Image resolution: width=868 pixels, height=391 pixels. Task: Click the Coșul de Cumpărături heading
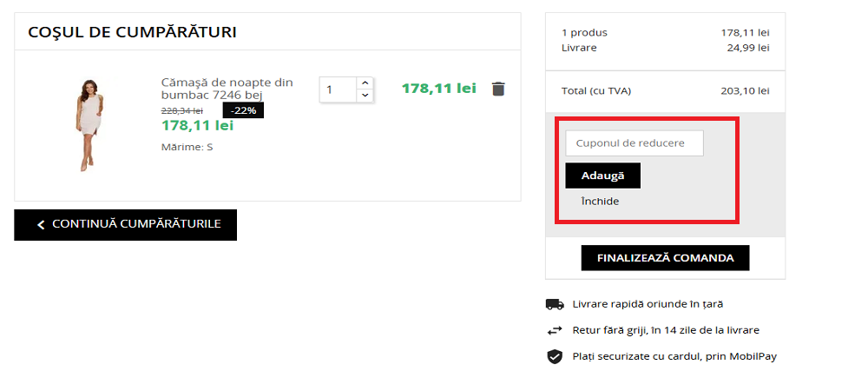[132, 32]
